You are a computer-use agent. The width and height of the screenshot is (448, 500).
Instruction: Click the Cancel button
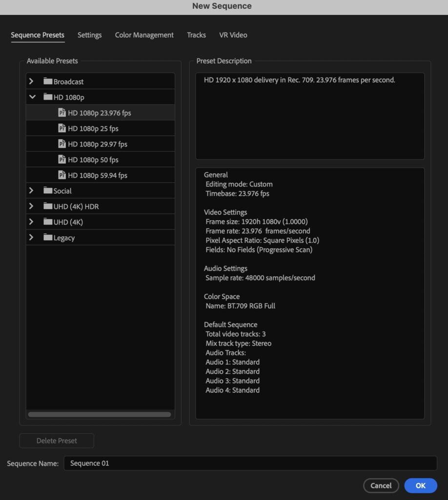tap(381, 486)
